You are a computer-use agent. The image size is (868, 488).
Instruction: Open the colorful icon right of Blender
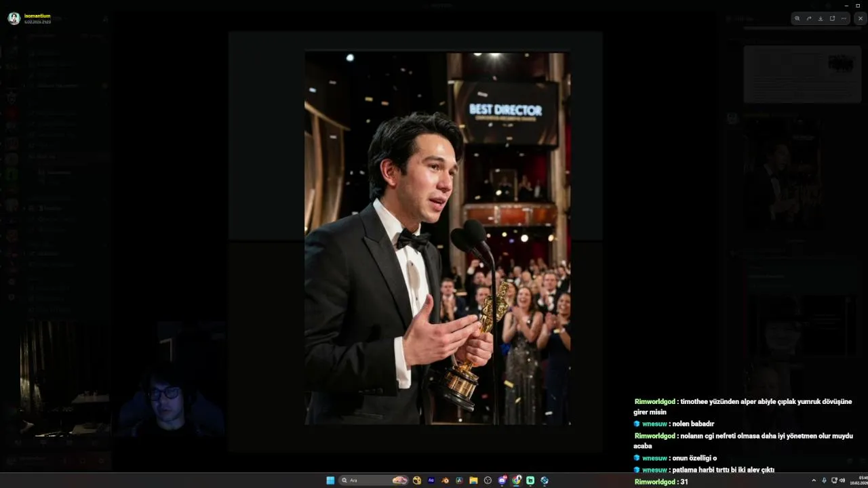point(459,481)
